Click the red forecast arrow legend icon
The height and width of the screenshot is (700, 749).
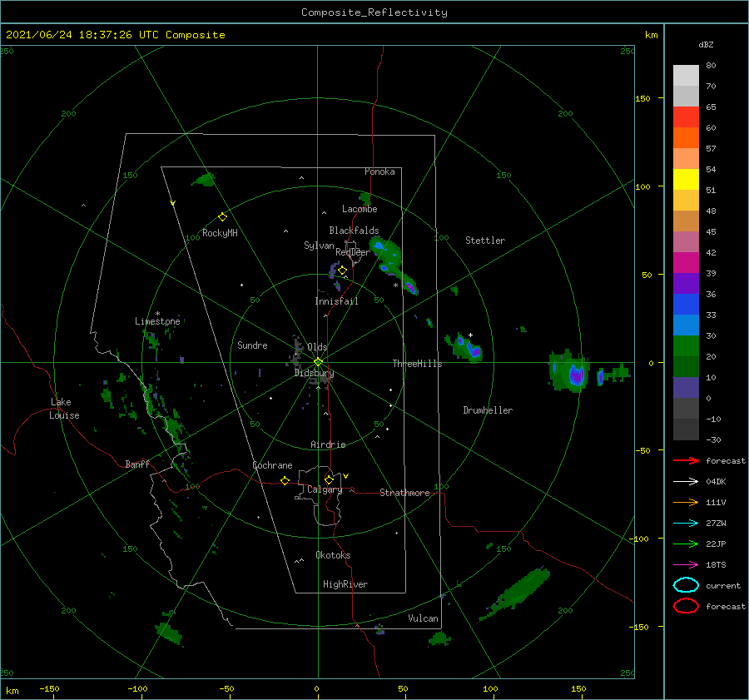[686, 460]
